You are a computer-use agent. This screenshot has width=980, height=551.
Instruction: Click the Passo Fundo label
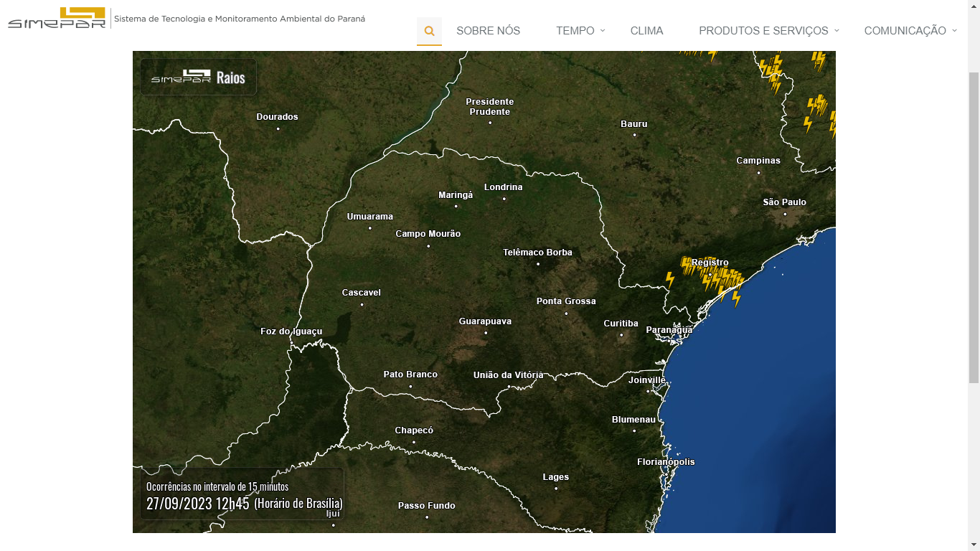(x=427, y=506)
